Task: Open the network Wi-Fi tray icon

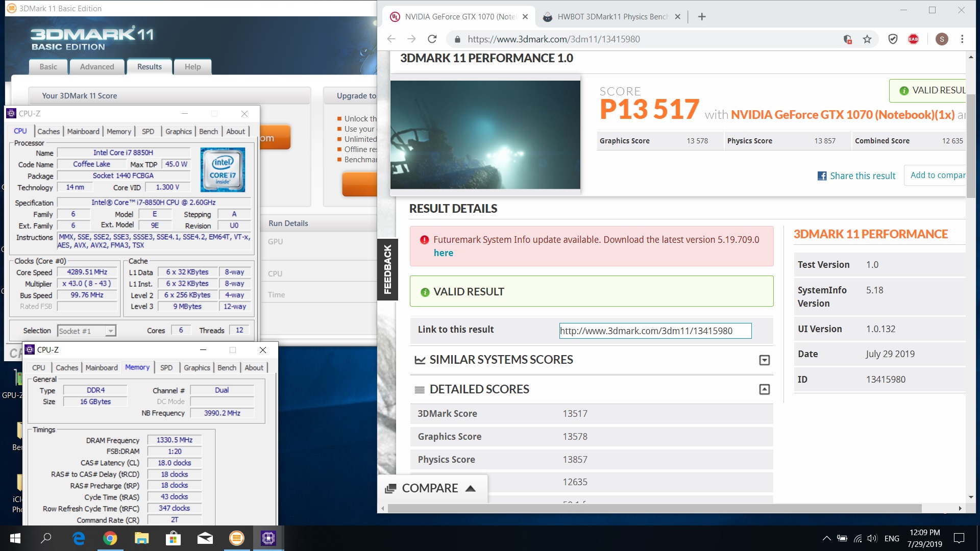Action: click(x=858, y=538)
